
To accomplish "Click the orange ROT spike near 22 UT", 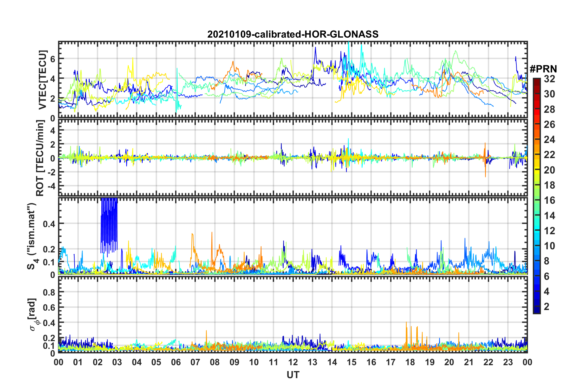I will point(485,160).
